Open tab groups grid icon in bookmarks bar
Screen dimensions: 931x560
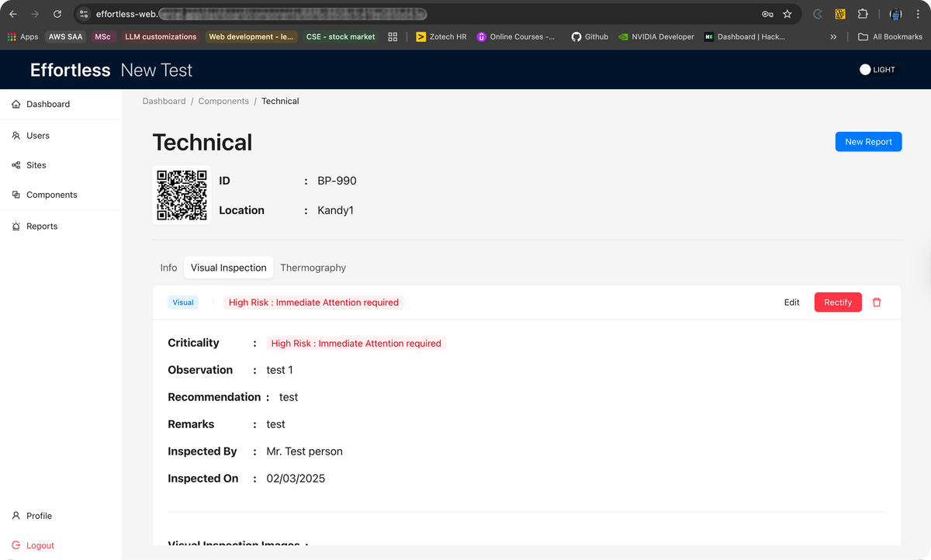point(393,36)
